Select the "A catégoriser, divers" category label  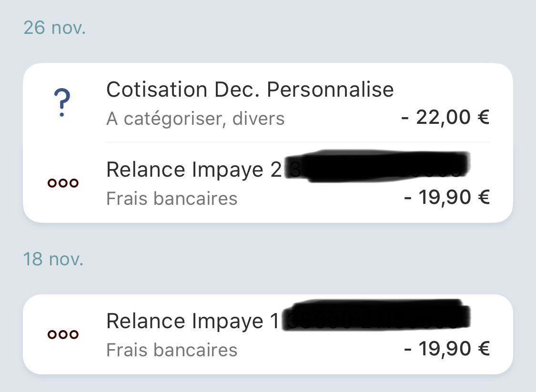[x=195, y=119]
